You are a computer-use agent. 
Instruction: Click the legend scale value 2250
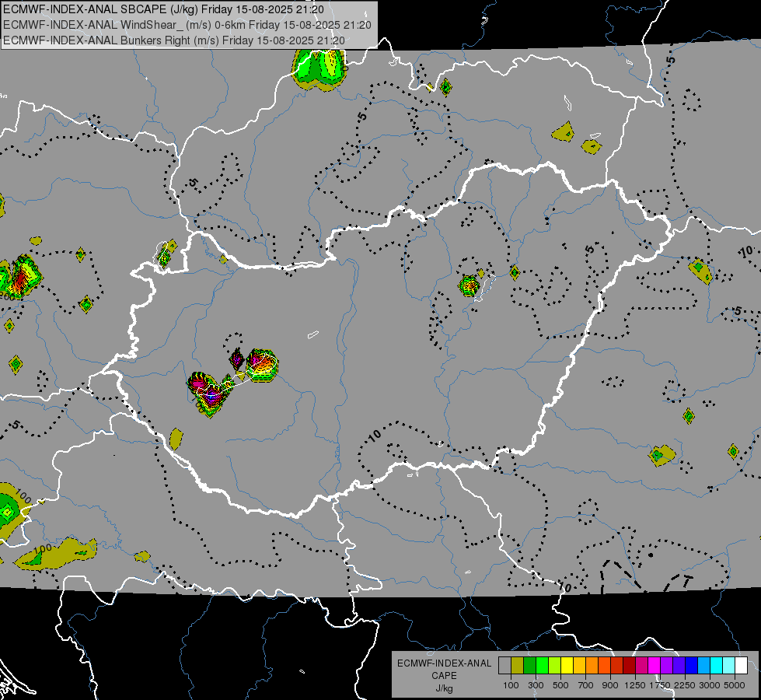pos(685,685)
